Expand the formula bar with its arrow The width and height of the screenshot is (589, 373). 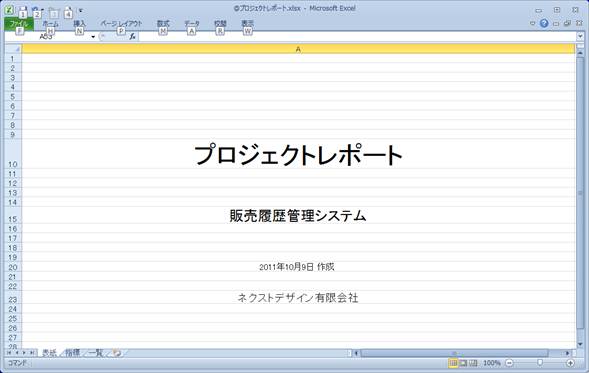point(580,36)
